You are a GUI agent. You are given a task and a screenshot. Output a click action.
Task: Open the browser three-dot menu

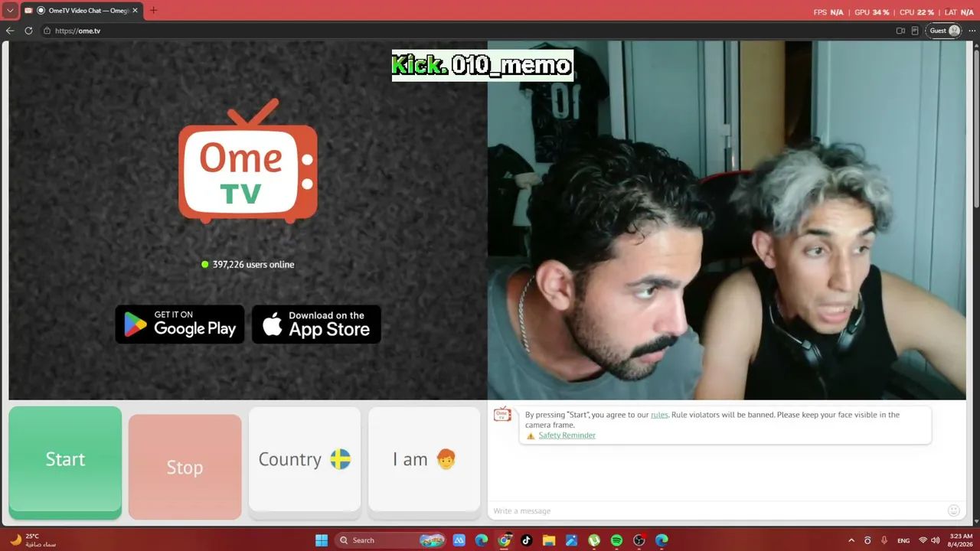coord(972,31)
